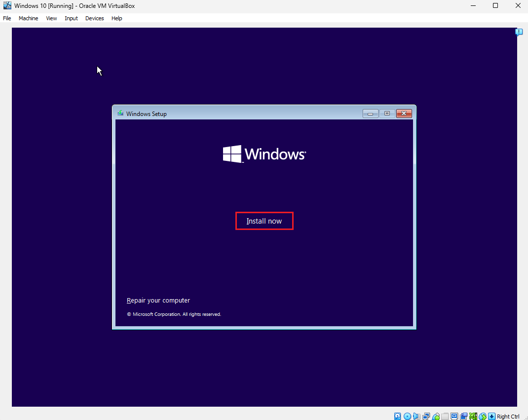Close the Windows Setup dialog
Viewport: 528px width, 420px height.
tap(404, 114)
